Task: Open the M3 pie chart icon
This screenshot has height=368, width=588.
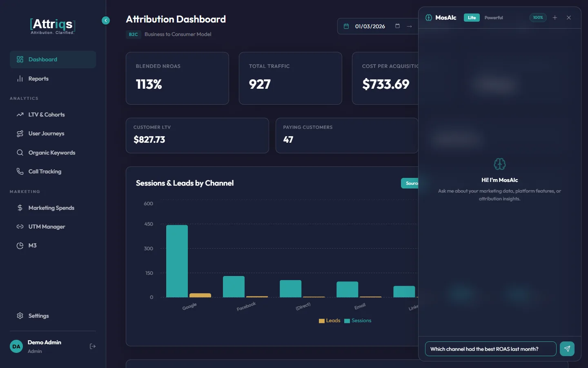Action: (20, 245)
